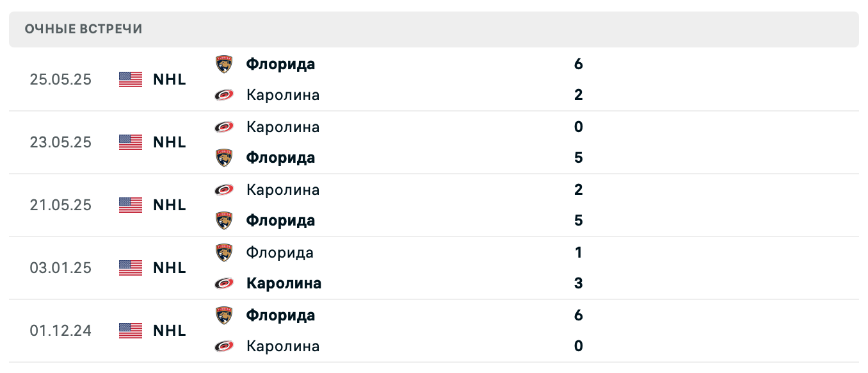
Task: Open the NHL link in the 21.05.25 row
Action: coord(169,205)
